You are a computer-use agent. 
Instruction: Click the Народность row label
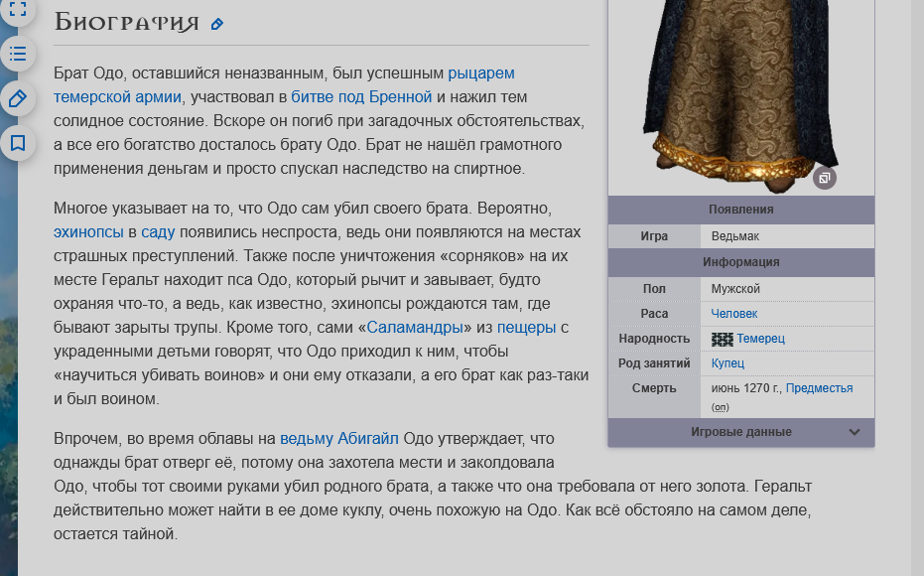(x=654, y=339)
